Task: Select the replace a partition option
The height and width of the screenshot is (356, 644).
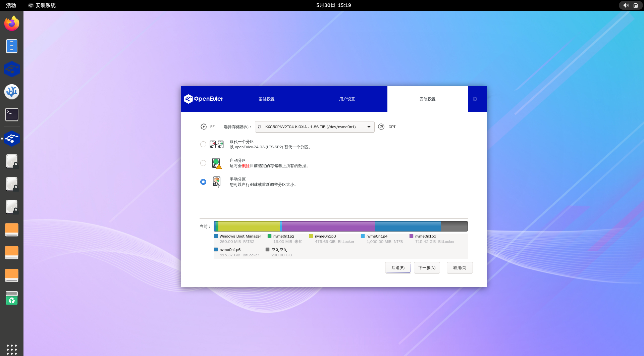Action: (203, 144)
